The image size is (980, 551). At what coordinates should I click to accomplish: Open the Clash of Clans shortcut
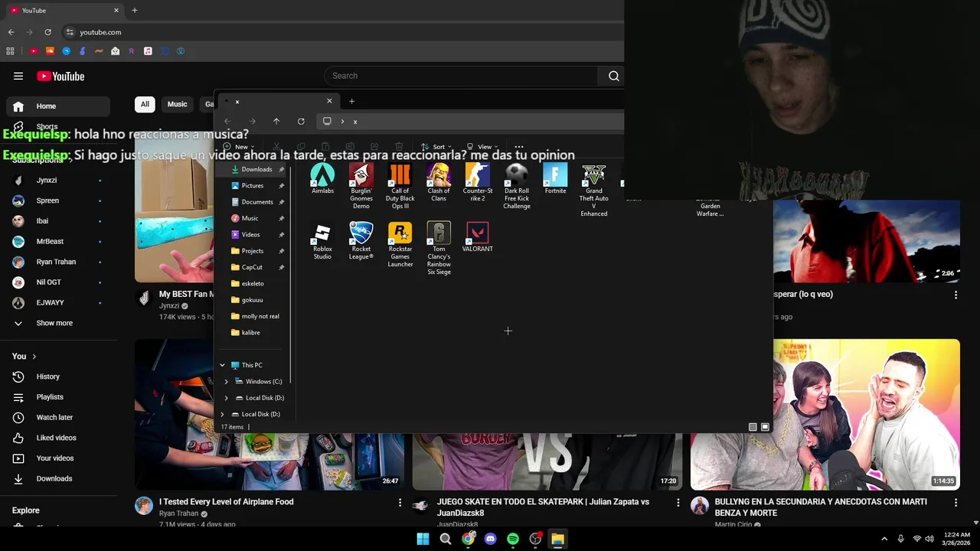(439, 183)
